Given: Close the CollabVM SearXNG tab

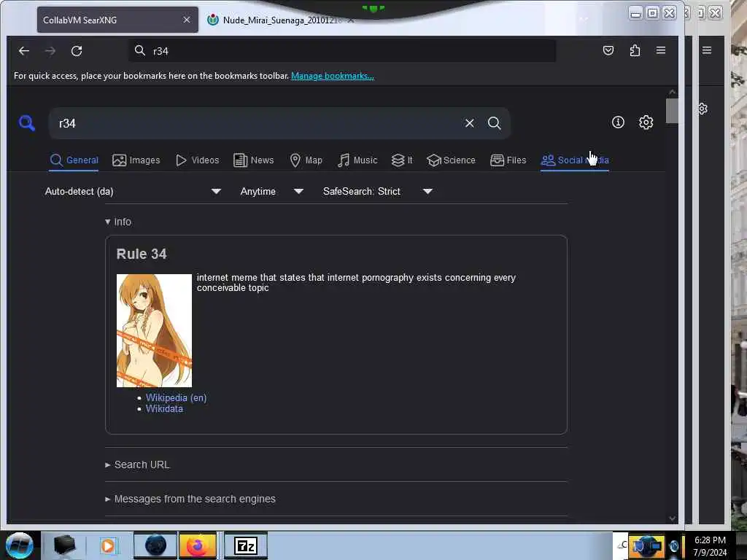Looking at the screenshot, I should [186, 20].
